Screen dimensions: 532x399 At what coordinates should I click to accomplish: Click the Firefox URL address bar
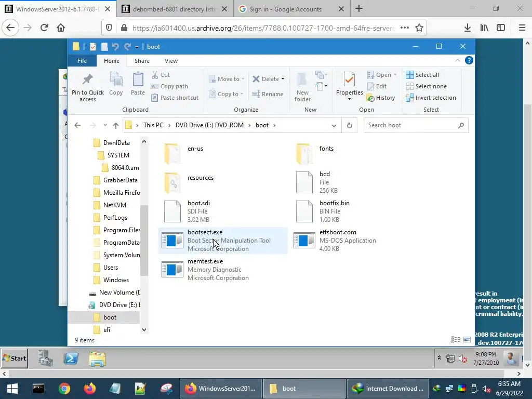pos(263,28)
